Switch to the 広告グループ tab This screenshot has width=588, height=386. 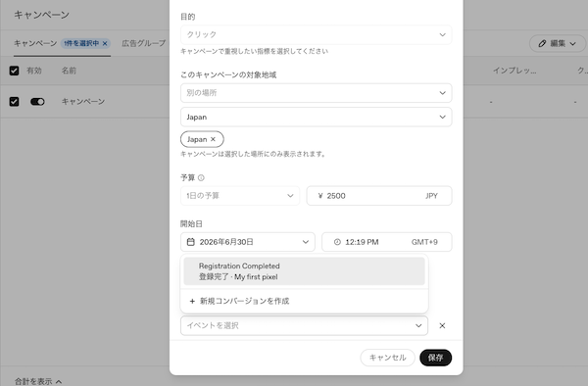144,43
